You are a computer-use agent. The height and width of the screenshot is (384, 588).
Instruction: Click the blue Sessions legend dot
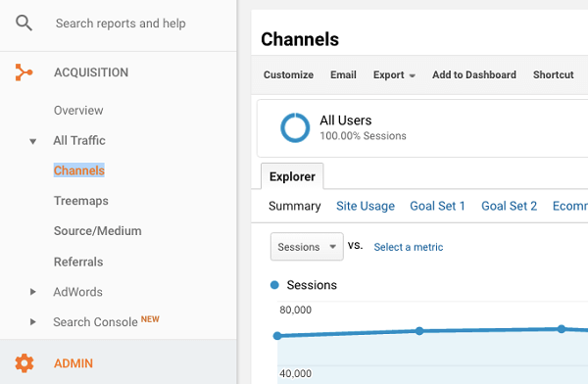(274, 285)
